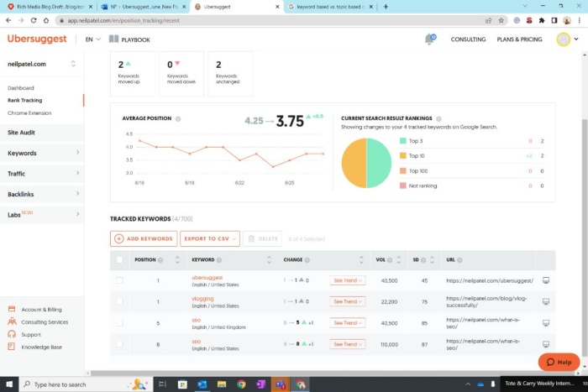Screen dimensions: 588x392
Task: Open File Explorer from the taskbar
Action: 222,384
